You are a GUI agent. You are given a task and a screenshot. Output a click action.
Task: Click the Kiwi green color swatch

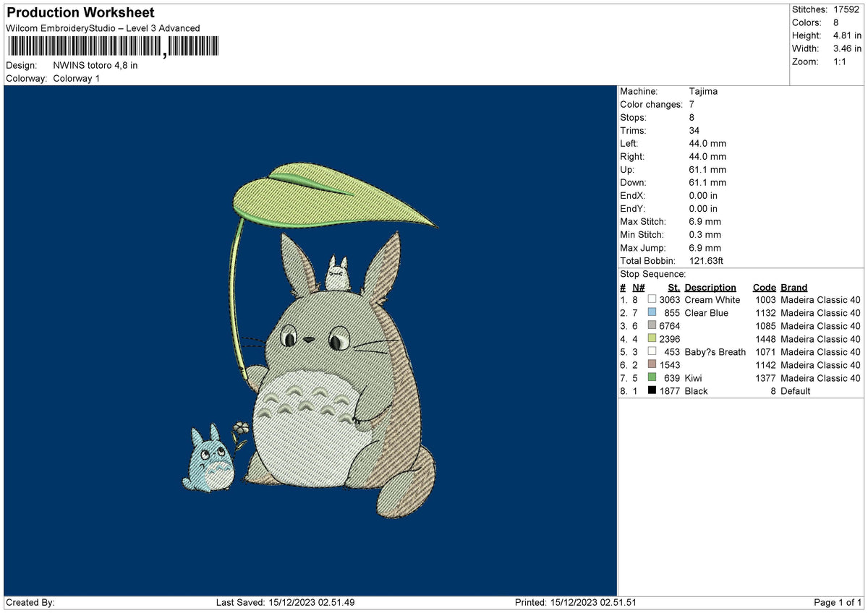pos(652,377)
